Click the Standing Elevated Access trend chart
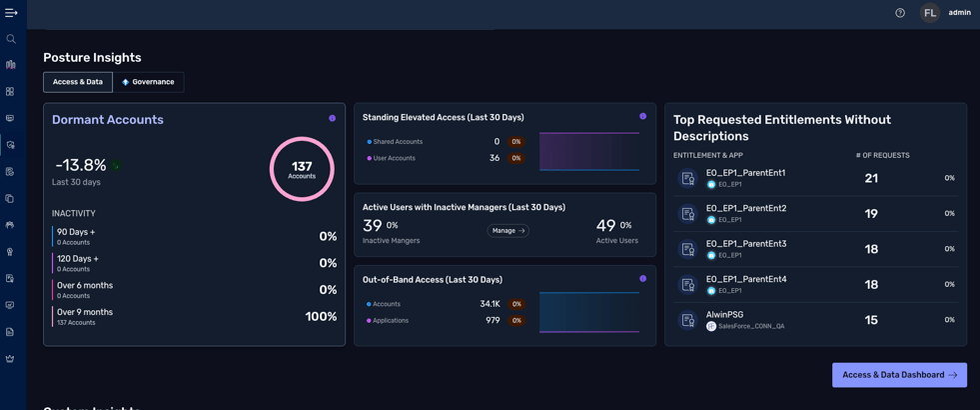Screen dimensions: 980x410 tap(589, 151)
